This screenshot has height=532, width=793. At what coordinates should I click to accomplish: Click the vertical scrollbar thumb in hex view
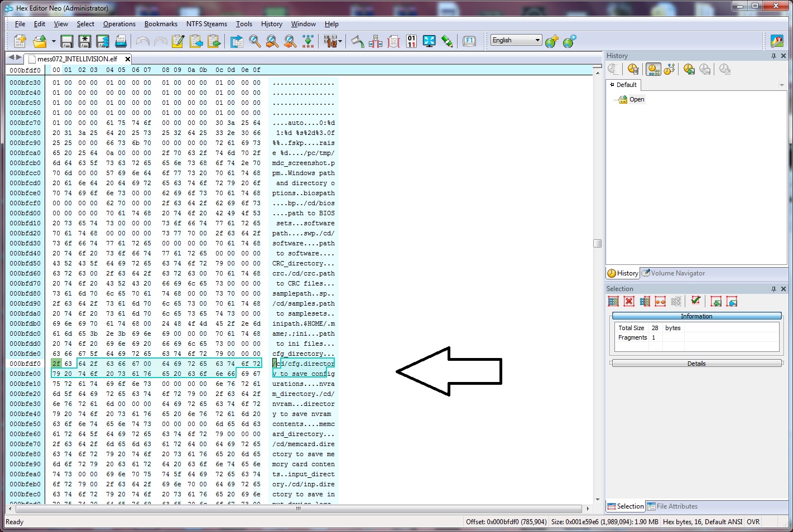point(597,243)
